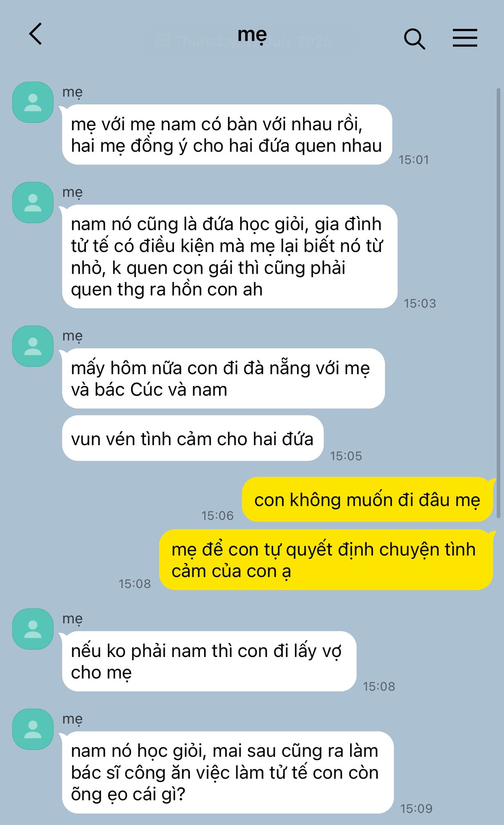
Task: Open the chat search magnifier icon
Action: pyautogui.click(x=414, y=39)
